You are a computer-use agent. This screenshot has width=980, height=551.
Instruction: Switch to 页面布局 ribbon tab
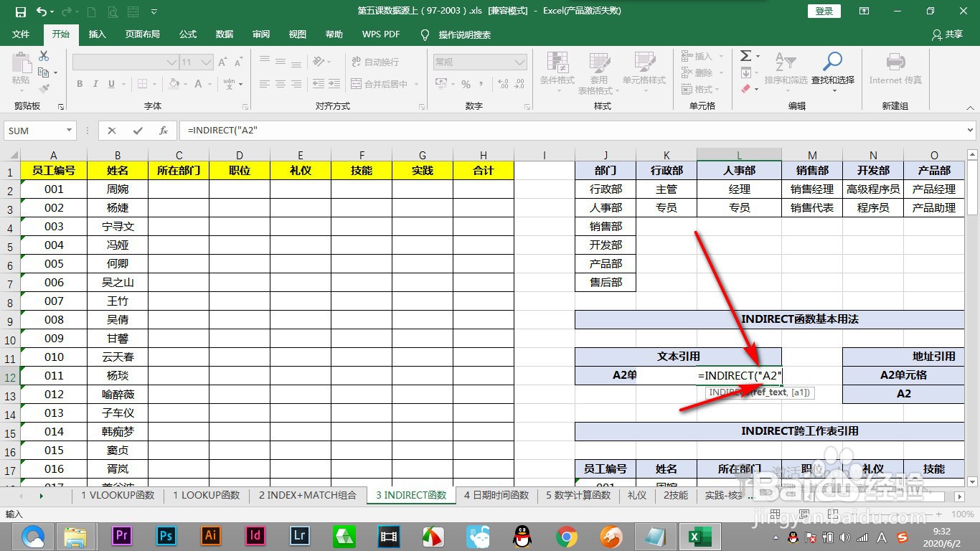pos(142,34)
